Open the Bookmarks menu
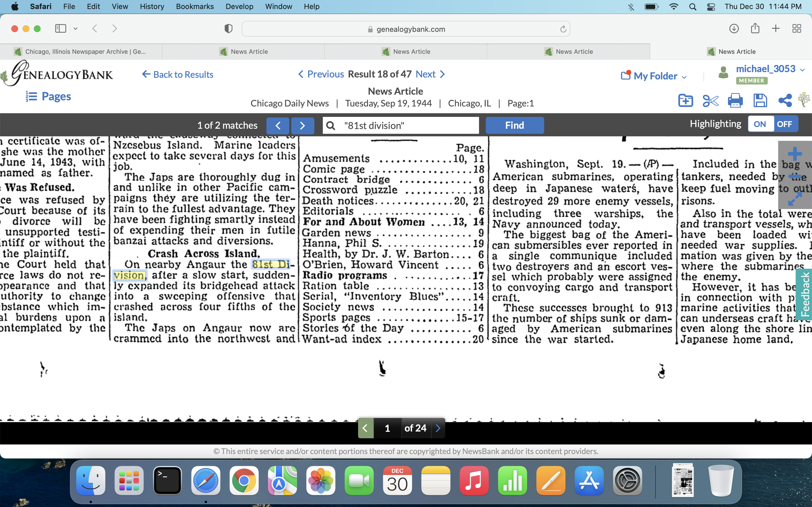812x507 pixels. 195,6
